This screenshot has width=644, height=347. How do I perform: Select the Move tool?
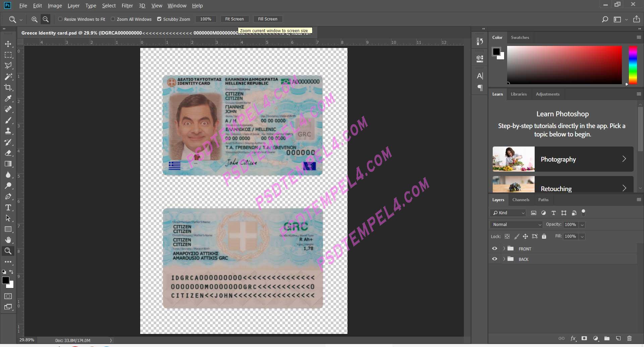tap(8, 44)
